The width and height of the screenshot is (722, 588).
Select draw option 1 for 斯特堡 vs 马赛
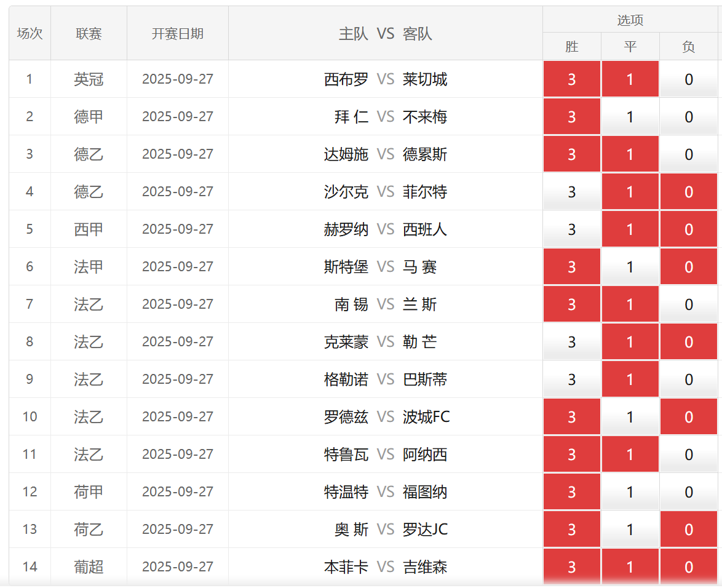[x=630, y=267]
